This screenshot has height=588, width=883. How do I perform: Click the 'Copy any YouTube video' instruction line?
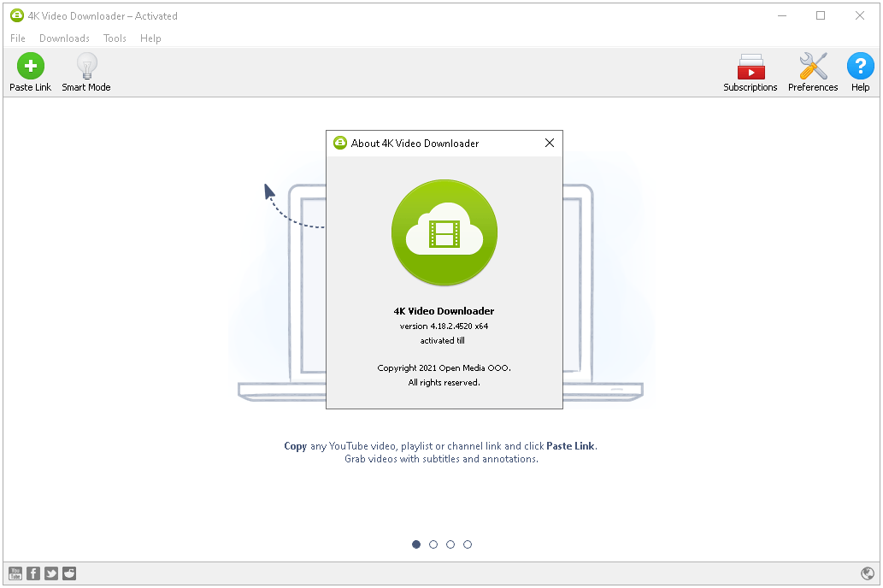(x=441, y=446)
